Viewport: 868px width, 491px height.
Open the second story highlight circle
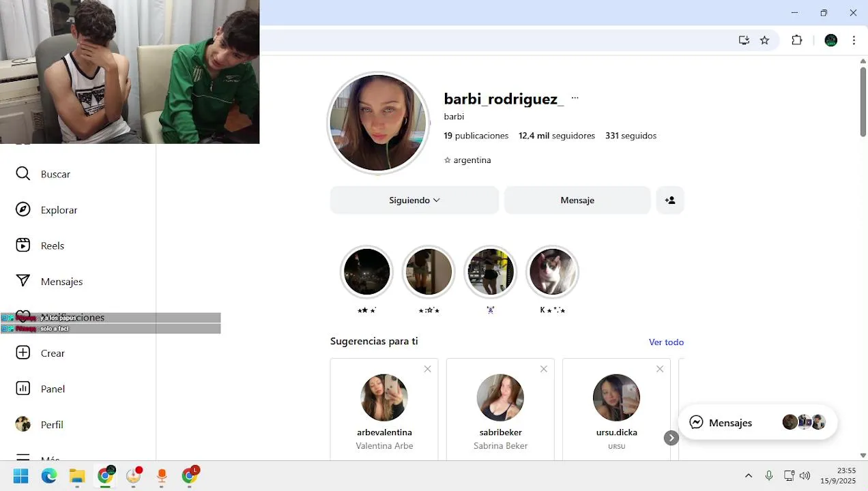tap(429, 271)
